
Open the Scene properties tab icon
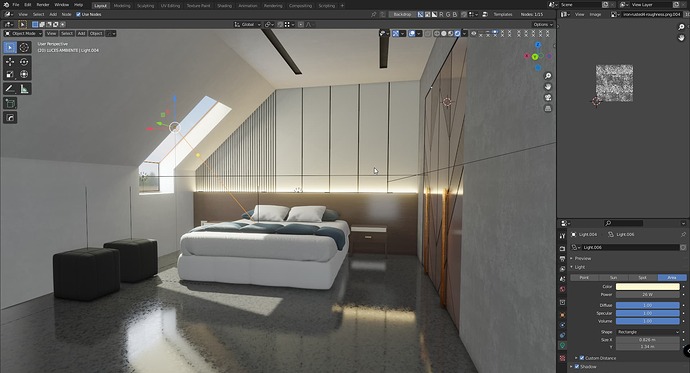click(562, 279)
